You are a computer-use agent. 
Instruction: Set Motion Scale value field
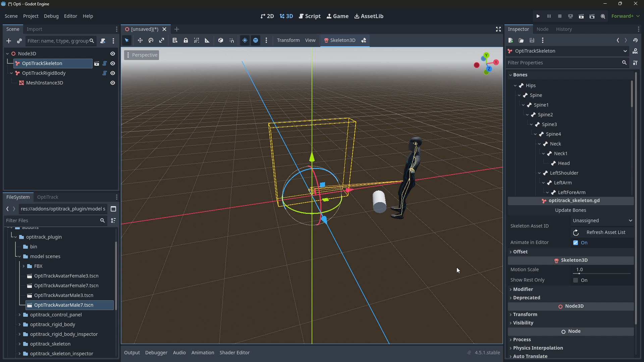pos(600,269)
